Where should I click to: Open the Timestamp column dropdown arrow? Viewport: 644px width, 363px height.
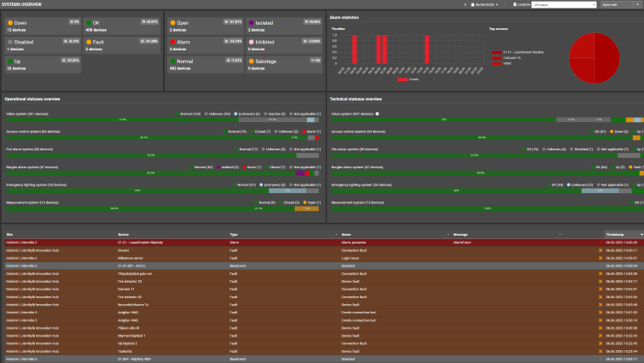641,234
